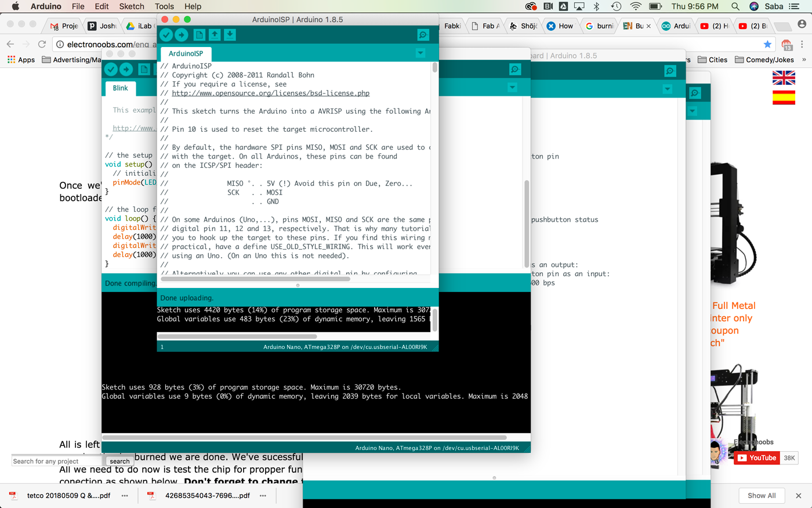The width and height of the screenshot is (812, 508).
Task: Select the Blink sketch tab
Action: point(121,88)
